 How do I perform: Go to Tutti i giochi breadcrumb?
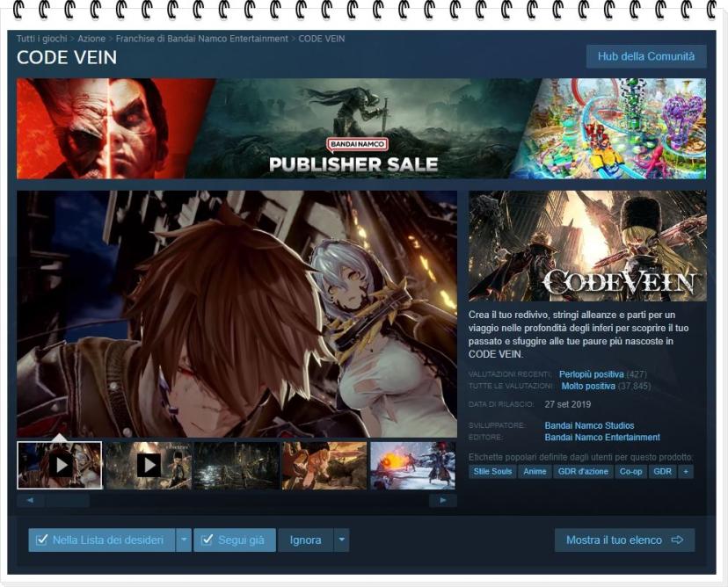[41, 39]
